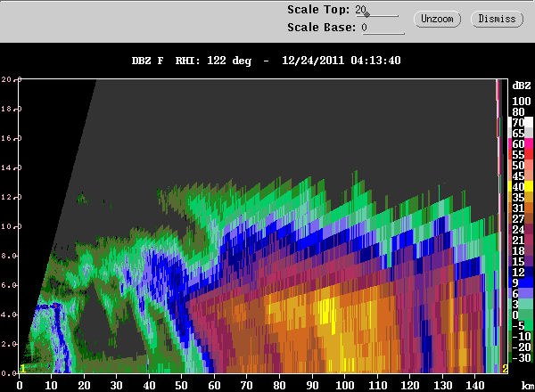Viewport: 535px width, 392px height.
Task: Click the 80 dBZ legend label
Action: point(519,111)
